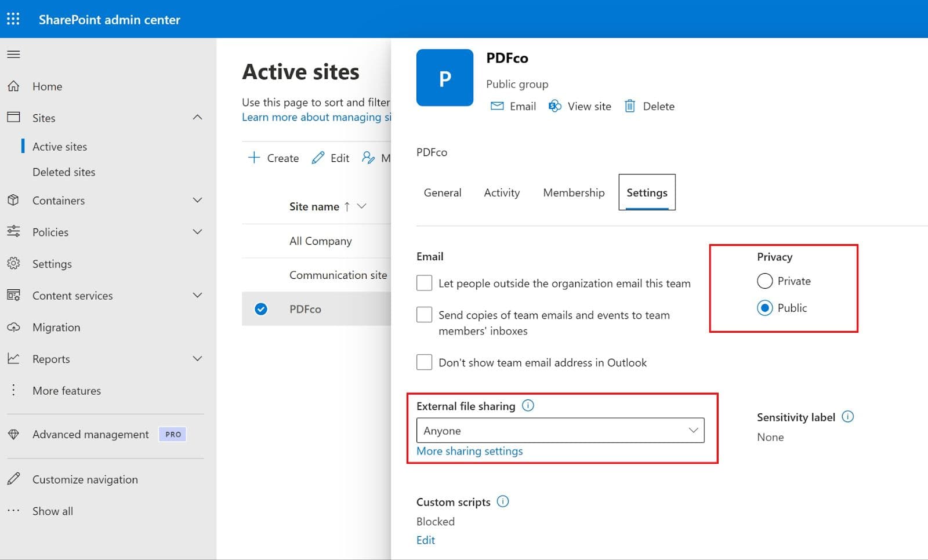928x560 pixels.
Task: Select the Communication site row
Action: pos(338,275)
